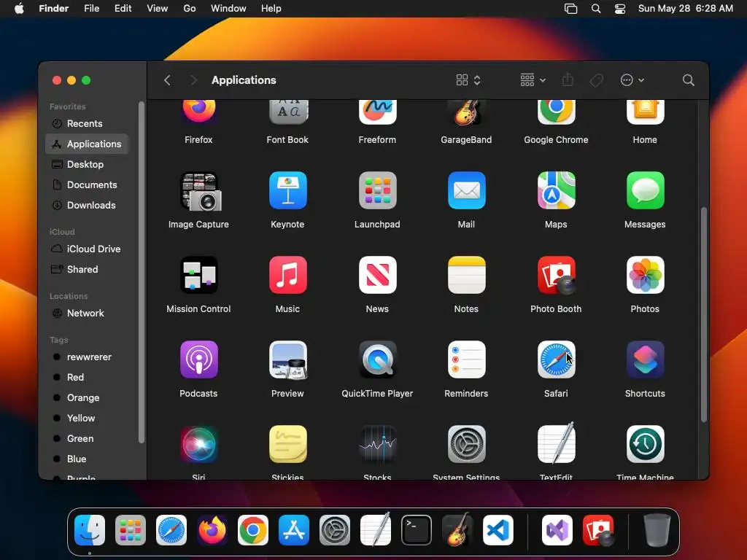Select the Siri app icon

pyautogui.click(x=198, y=444)
